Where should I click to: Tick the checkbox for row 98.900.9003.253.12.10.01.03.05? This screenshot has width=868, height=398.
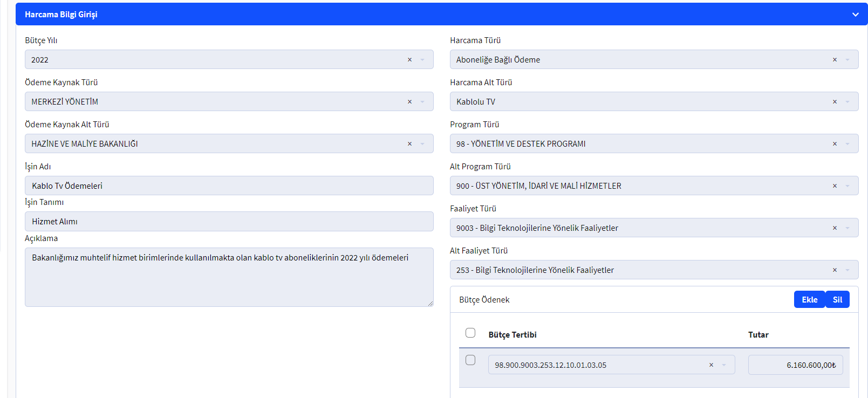point(470,360)
